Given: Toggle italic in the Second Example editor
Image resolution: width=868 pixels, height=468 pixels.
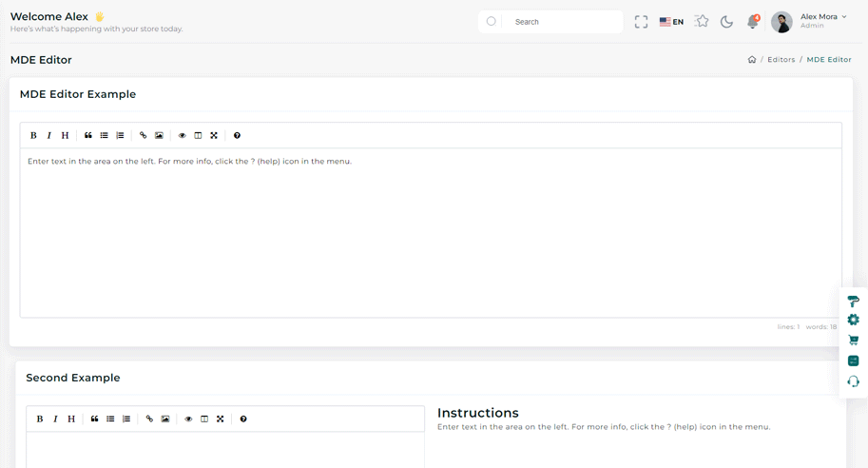Looking at the screenshot, I should point(55,419).
